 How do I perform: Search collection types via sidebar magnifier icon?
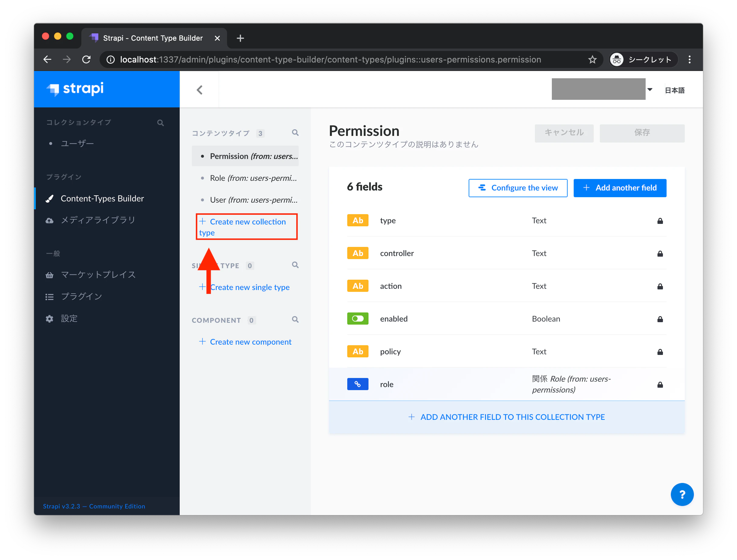[x=160, y=123]
